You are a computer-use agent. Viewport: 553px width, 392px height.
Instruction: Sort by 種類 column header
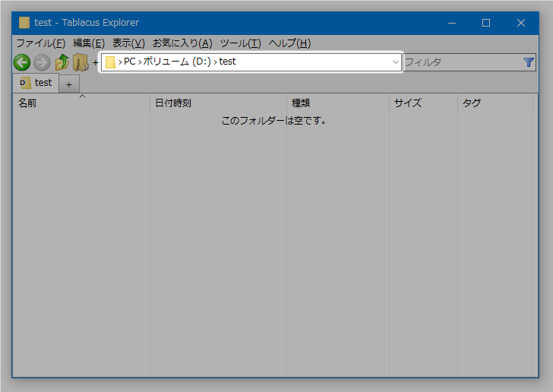point(338,103)
